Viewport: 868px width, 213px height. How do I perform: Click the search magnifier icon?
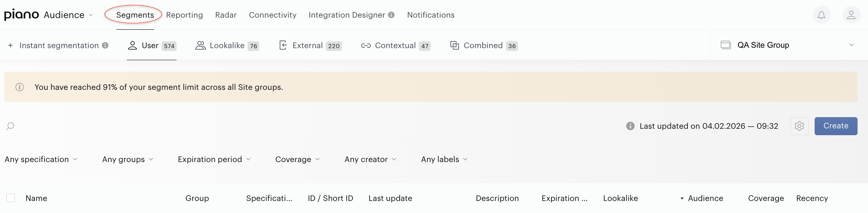pyautogui.click(x=10, y=126)
